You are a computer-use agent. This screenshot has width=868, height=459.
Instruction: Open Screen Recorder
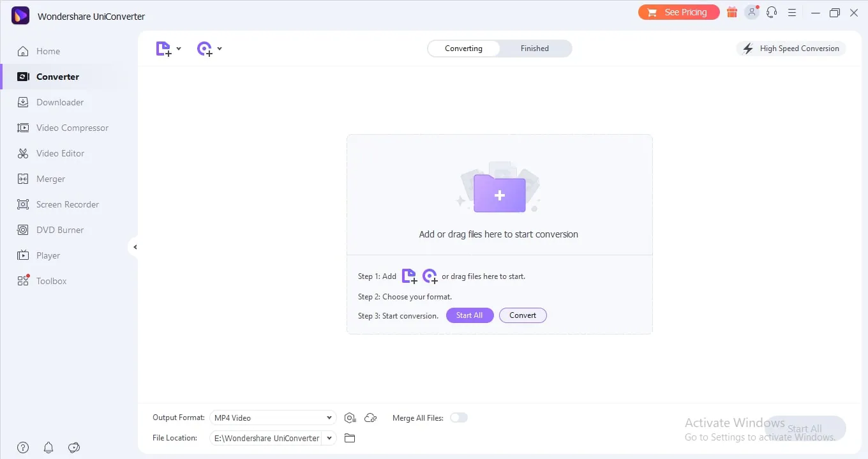point(58,204)
